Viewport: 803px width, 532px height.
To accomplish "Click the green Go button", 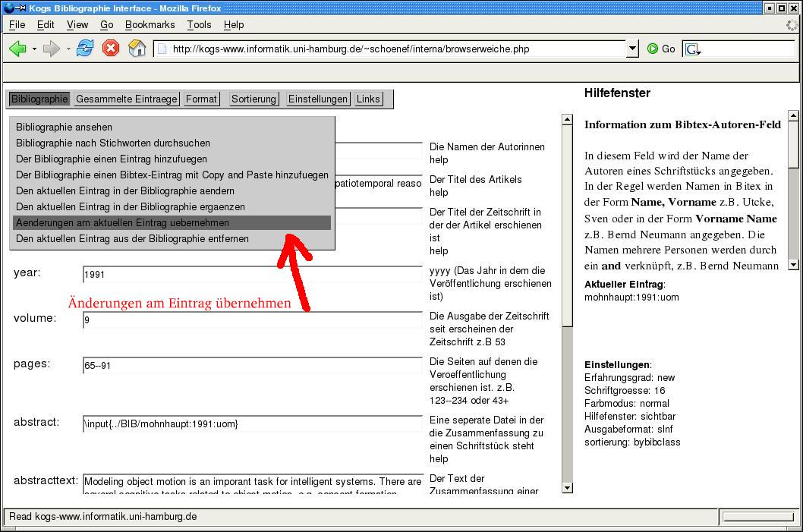I will (661, 49).
